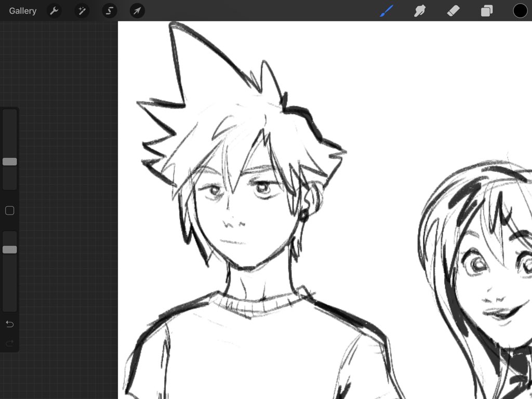The width and height of the screenshot is (532, 399).
Task: Click the brush size slider handle
Action: 9,162
